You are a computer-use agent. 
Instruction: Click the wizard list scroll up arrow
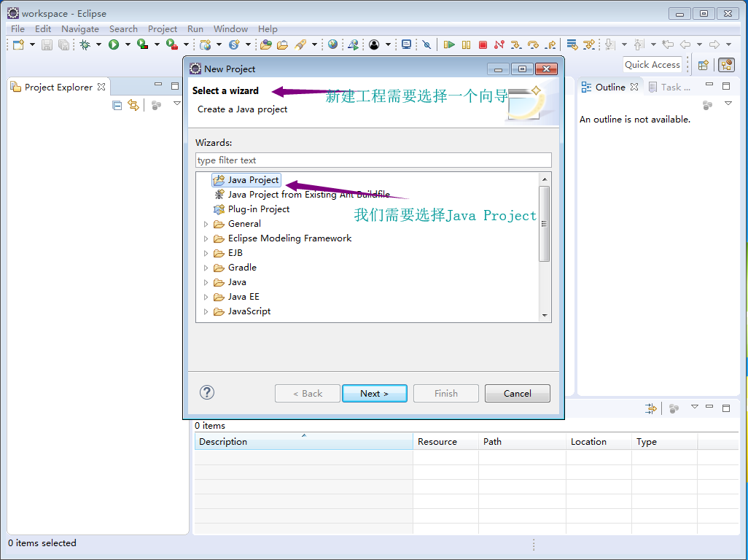pos(545,179)
